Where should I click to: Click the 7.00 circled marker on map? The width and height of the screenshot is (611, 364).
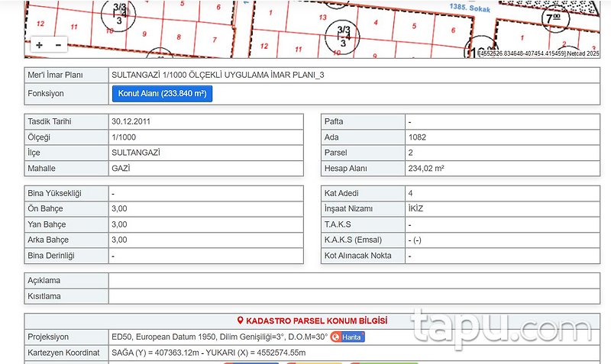[555, 18]
